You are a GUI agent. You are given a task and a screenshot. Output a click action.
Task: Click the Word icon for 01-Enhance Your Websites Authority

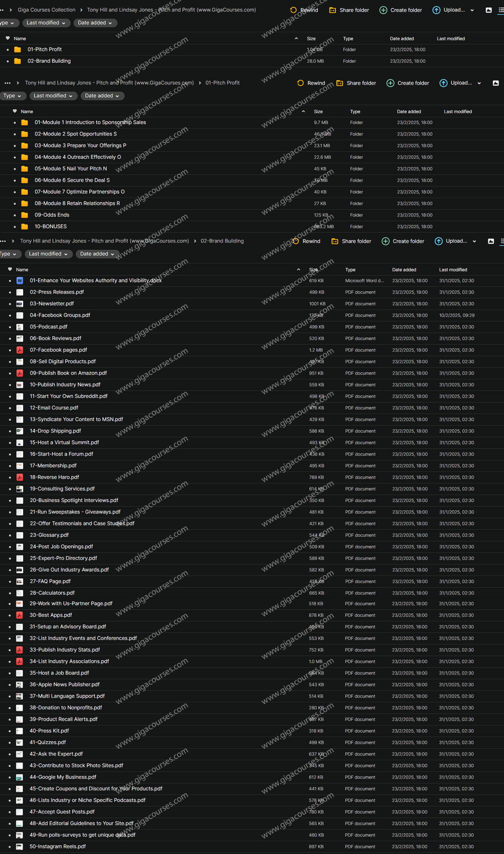click(20, 281)
